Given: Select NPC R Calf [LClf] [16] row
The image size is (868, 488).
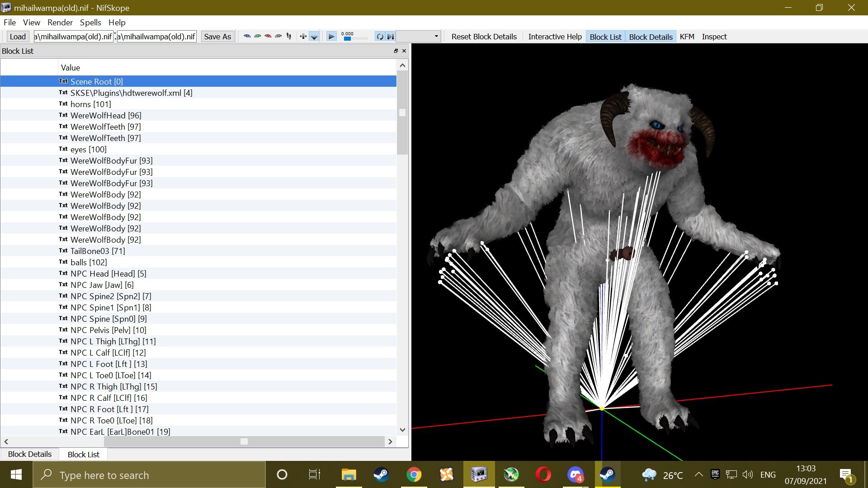Looking at the screenshot, I should (x=198, y=398).
